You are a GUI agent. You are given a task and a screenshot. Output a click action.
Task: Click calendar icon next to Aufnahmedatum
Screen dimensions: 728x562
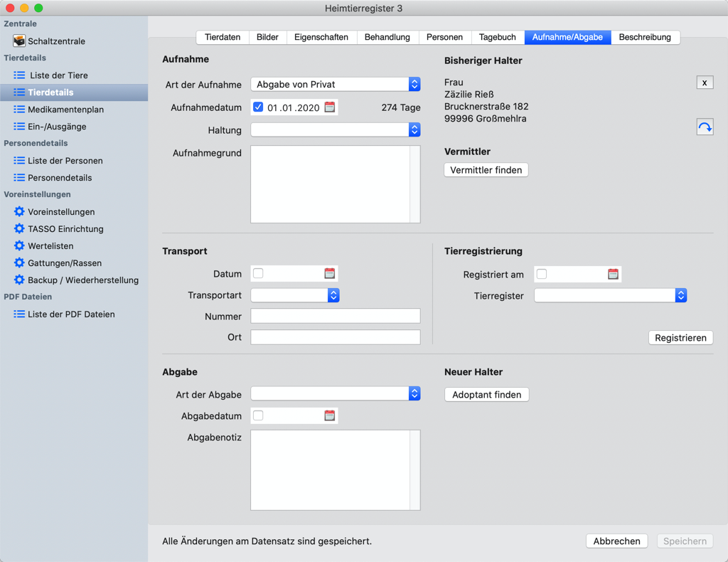330,107
